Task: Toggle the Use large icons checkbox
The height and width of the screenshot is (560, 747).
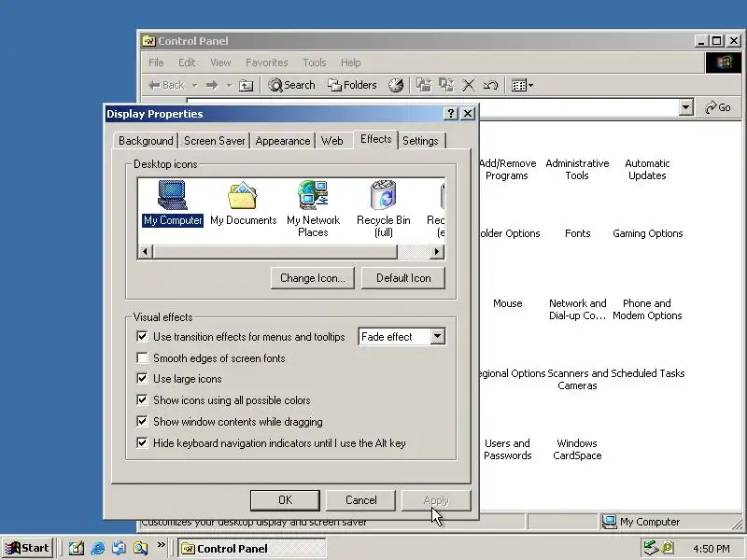Action: tap(142, 379)
